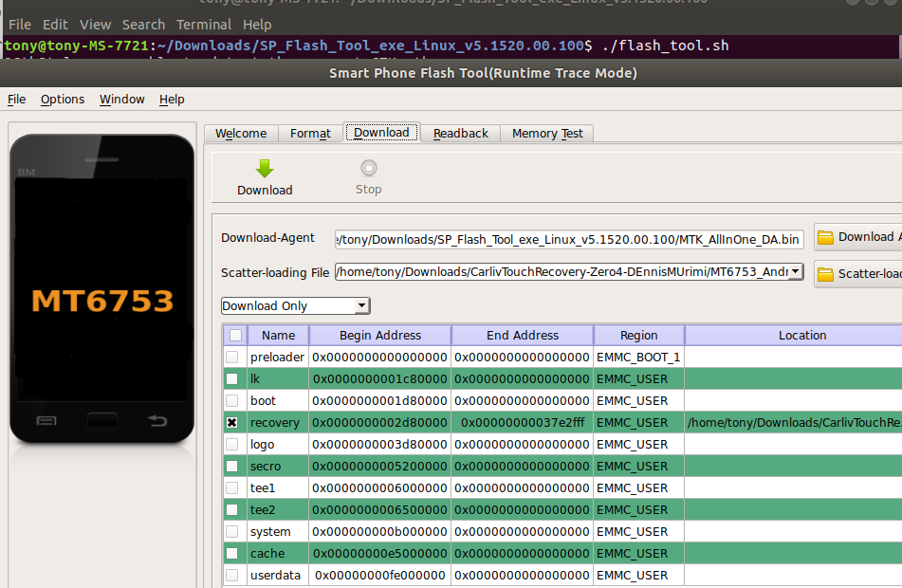The height and width of the screenshot is (588, 902).
Task: Start flashing via the green Download arrow icon
Action: point(264,171)
